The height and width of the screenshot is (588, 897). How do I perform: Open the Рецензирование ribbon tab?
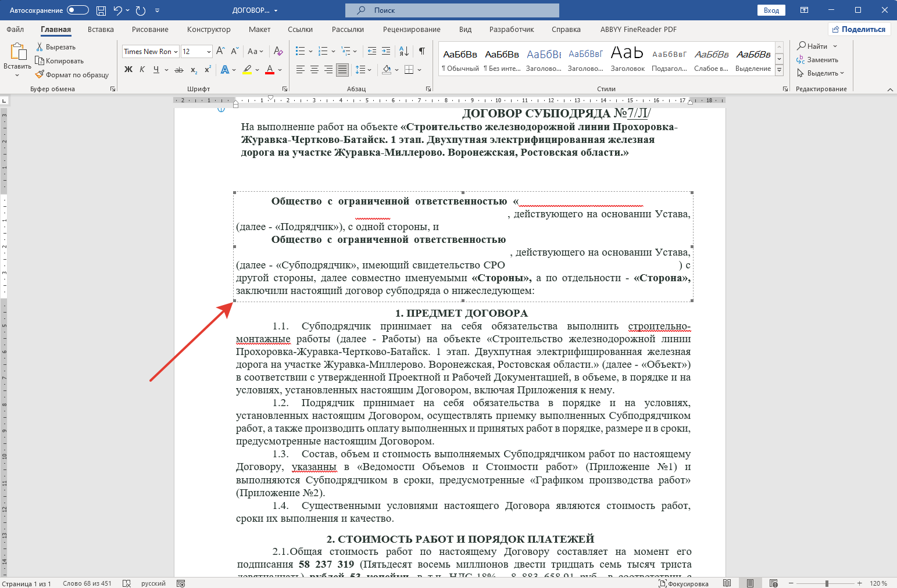coord(412,30)
